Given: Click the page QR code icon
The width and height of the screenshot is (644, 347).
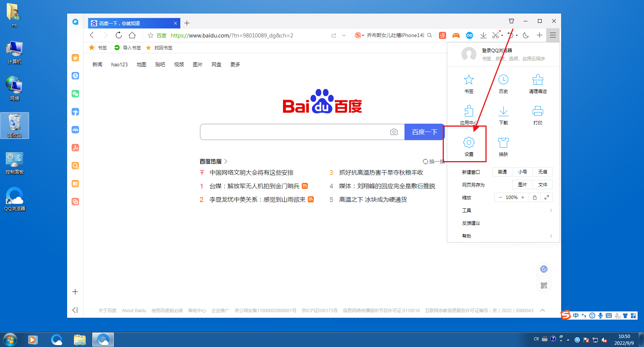Looking at the screenshot, I should [544, 286].
